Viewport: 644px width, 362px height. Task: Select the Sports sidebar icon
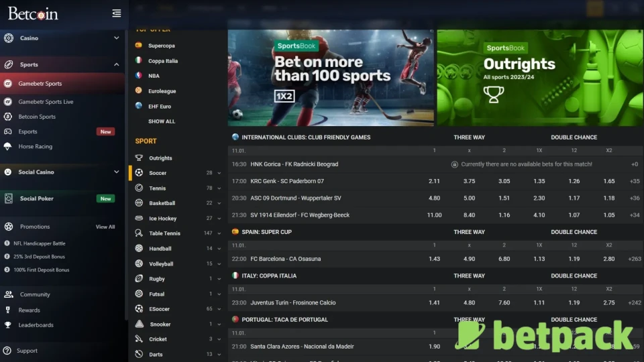coord(9,64)
